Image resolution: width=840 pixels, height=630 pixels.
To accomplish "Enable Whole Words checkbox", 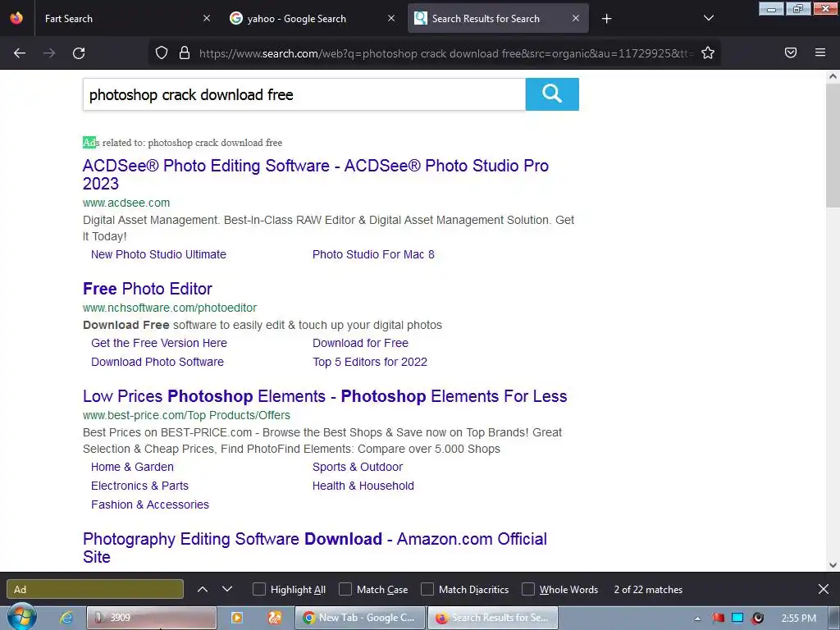I will click(528, 589).
